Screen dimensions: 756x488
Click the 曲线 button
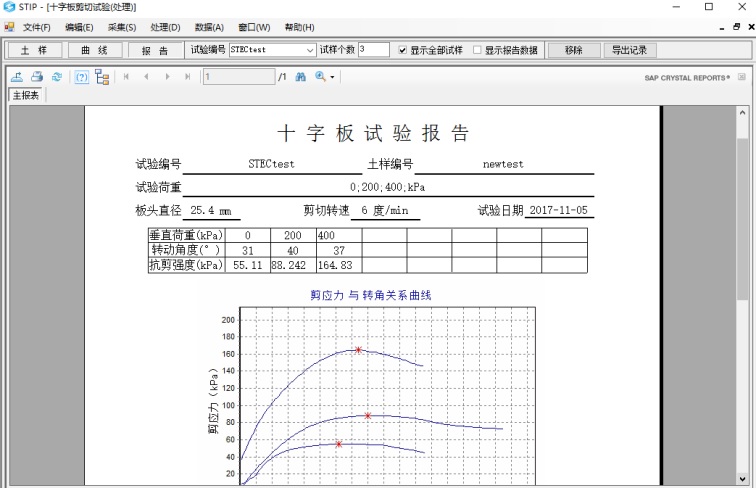tap(95, 49)
